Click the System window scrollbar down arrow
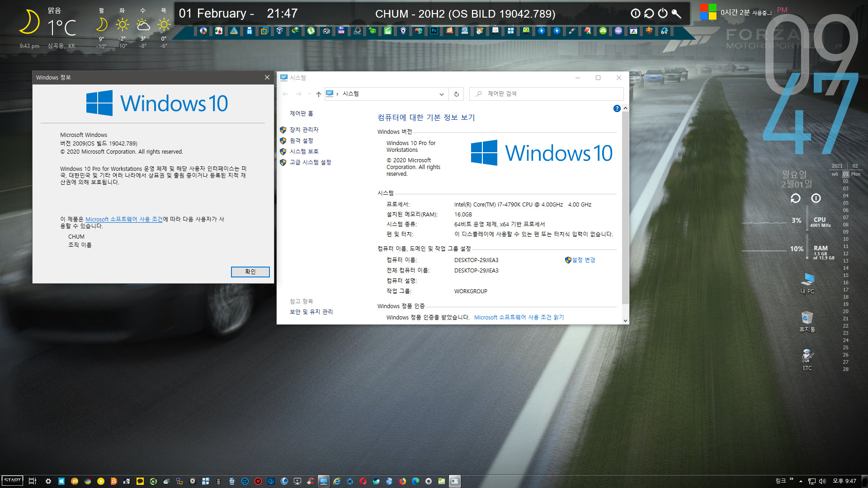The image size is (868, 488). 625,320
